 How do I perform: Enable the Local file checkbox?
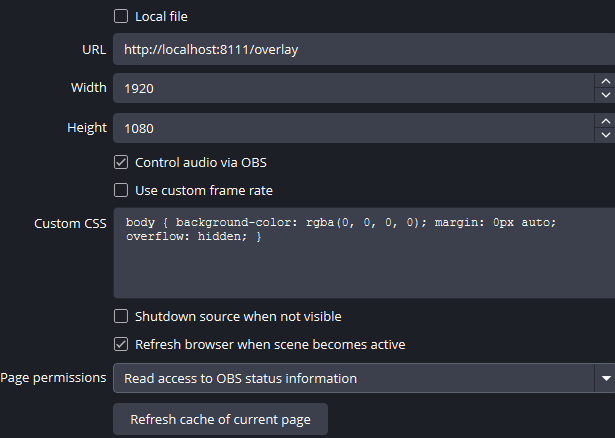click(x=121, y=16)
